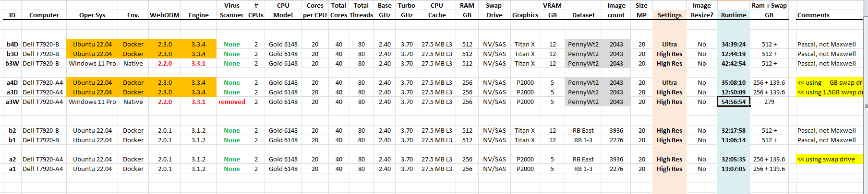Select the Ultra settings cell in row a4D
Viewport: 868px width, 194px height.
pos(669,82)
